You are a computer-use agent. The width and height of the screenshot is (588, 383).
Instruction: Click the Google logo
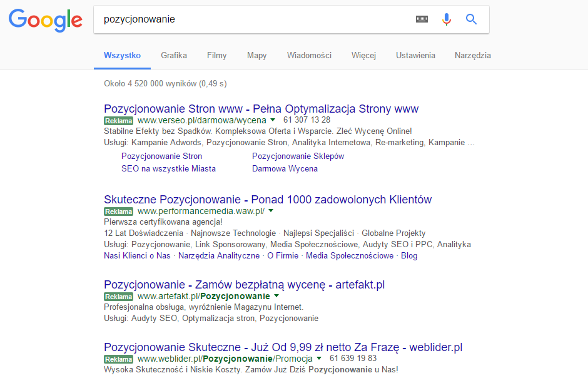(45, 20)
